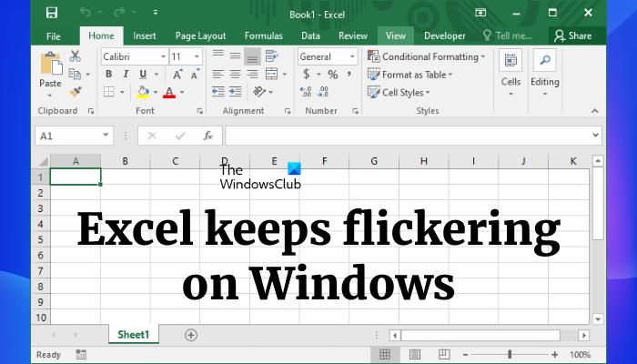
Task: Open the font size 11 dropdown
Action: [x=197, y=56]
